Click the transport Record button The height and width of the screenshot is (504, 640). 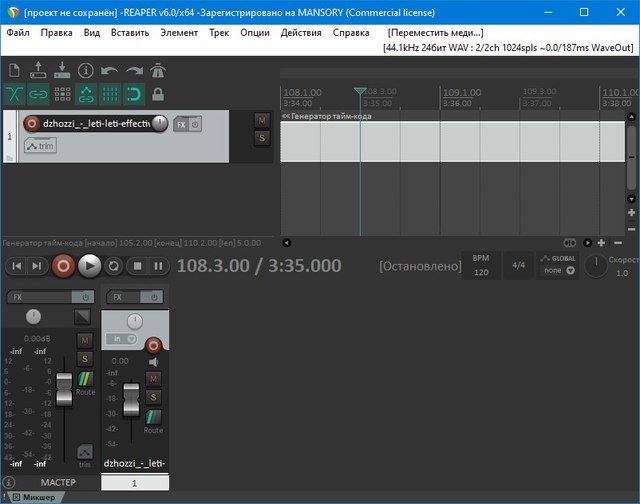point(63,266)
